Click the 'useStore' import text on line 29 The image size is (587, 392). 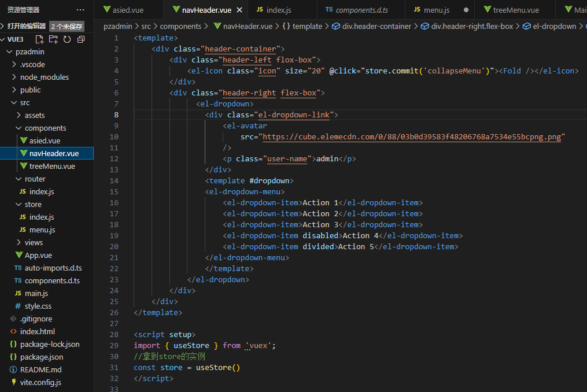(x=191, y=345)
